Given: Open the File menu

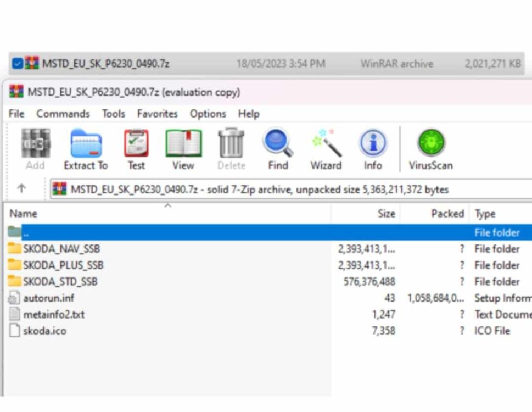Looking at the screenshot, I should tap(16, 114).
